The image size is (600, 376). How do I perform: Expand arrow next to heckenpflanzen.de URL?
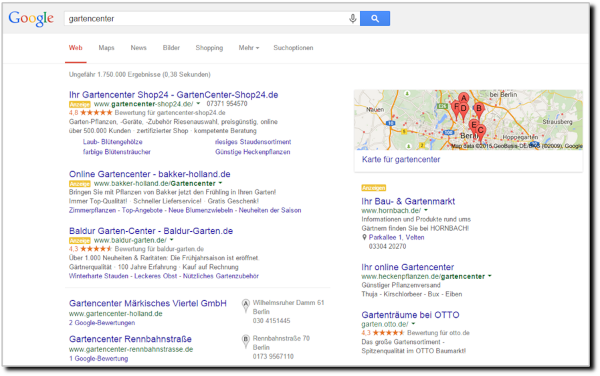click(x=489, y=276)
